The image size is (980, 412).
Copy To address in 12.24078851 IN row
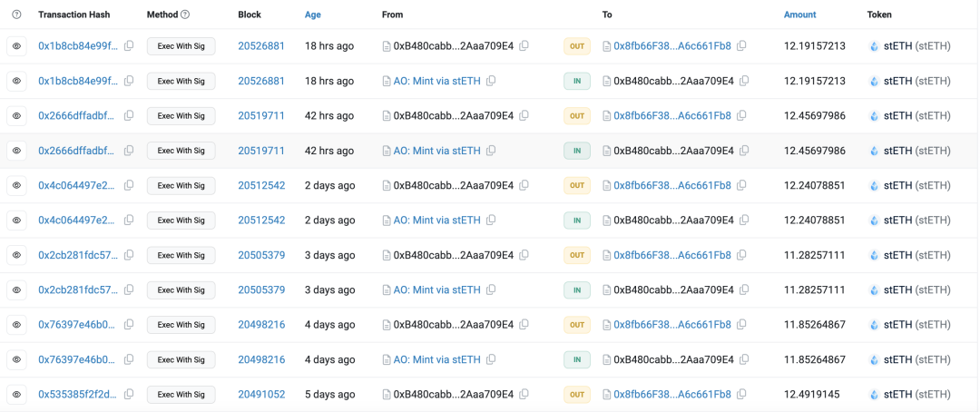coord(744,221)
